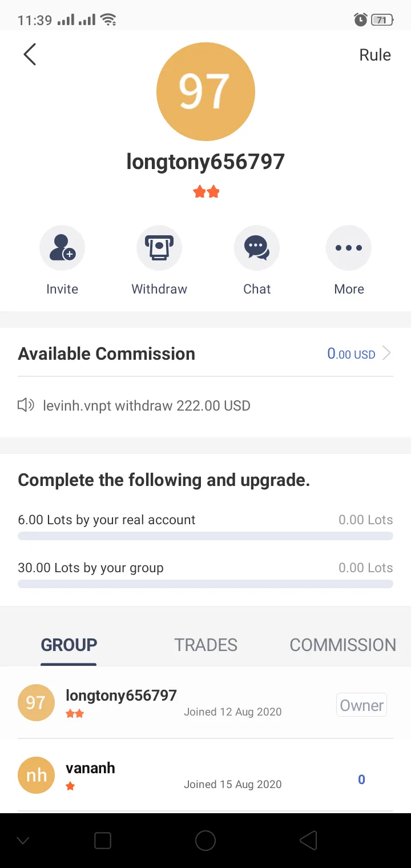Expand Available Commission chevron arrow
Screen dimensions: 411x868
coord(386,353)
